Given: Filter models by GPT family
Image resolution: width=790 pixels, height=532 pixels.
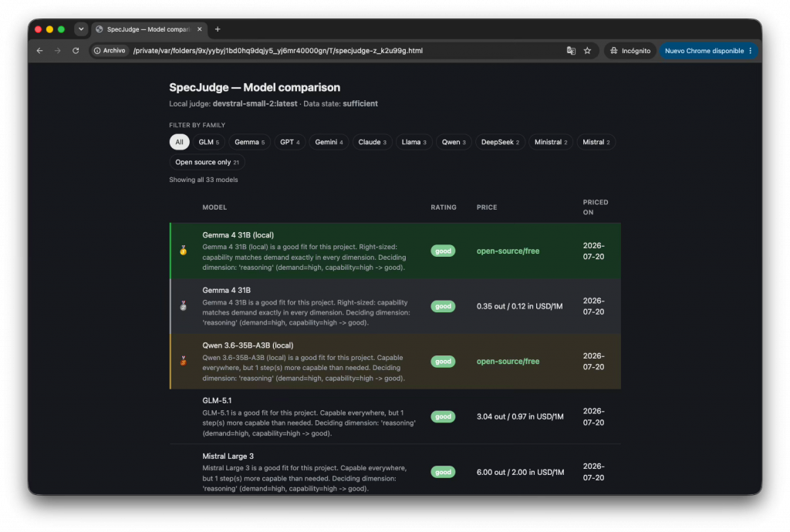Looking at the screenshot, I should [290, 142].
